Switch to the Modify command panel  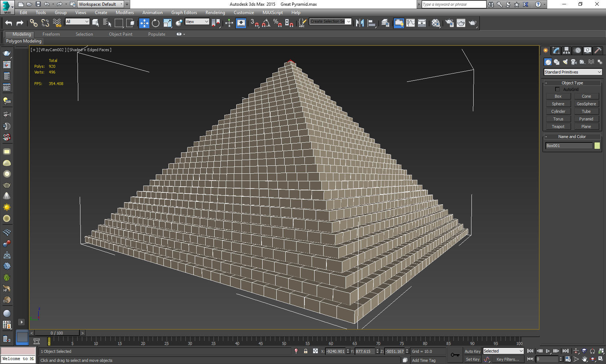[x=556, y=50]
